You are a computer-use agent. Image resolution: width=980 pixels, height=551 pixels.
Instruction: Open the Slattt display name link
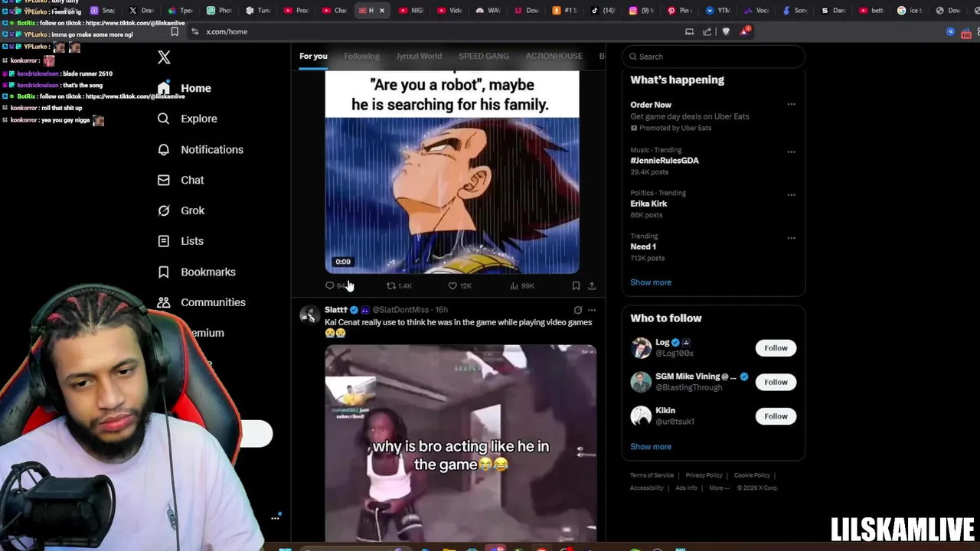coord(336,309)
